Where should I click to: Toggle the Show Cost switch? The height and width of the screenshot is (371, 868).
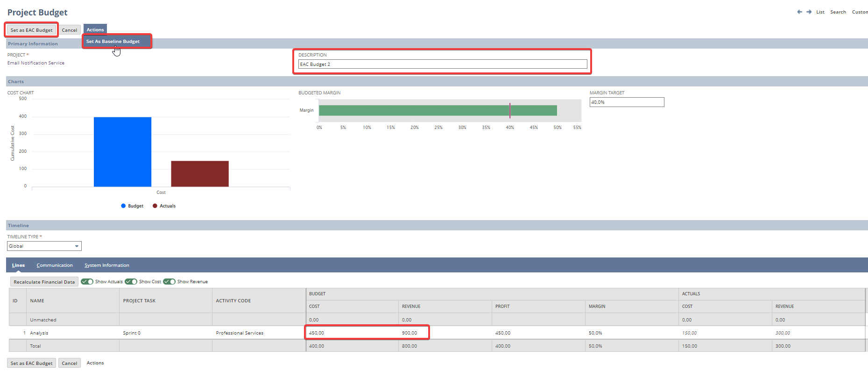[x=131, y=282]
